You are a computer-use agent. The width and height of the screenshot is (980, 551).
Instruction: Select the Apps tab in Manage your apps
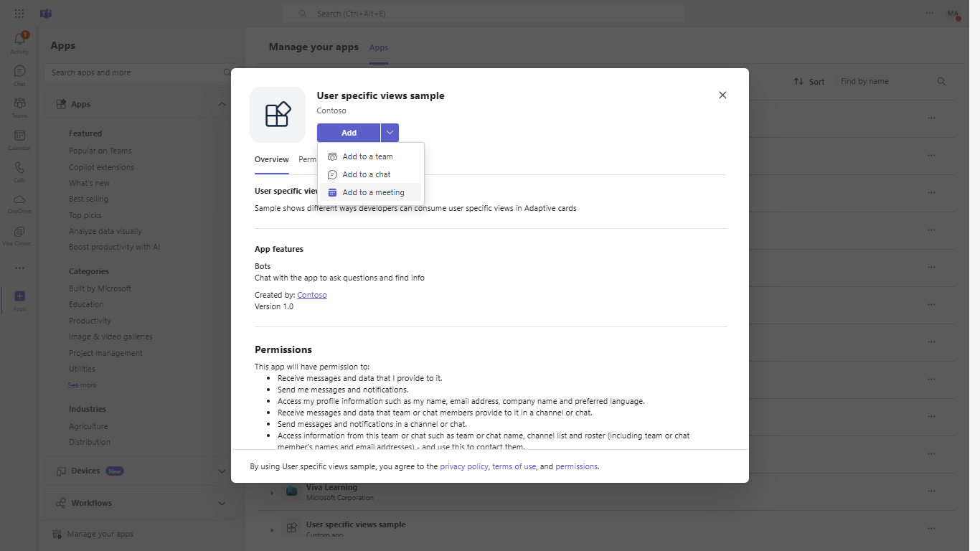coord(379,47)
